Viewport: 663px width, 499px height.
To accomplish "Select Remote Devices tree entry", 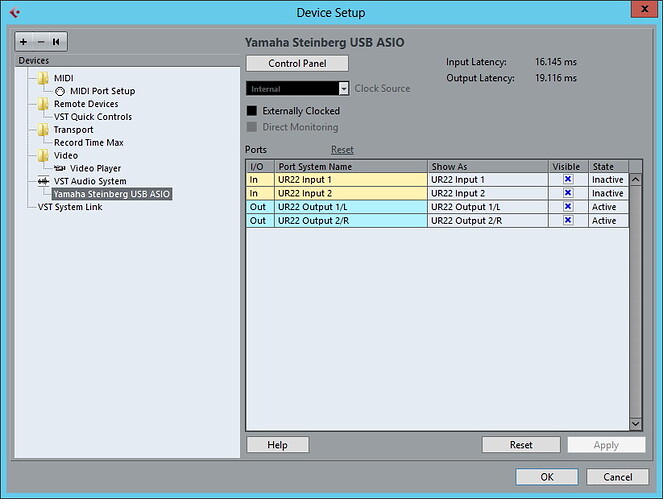I will click(x=86, y=104).
